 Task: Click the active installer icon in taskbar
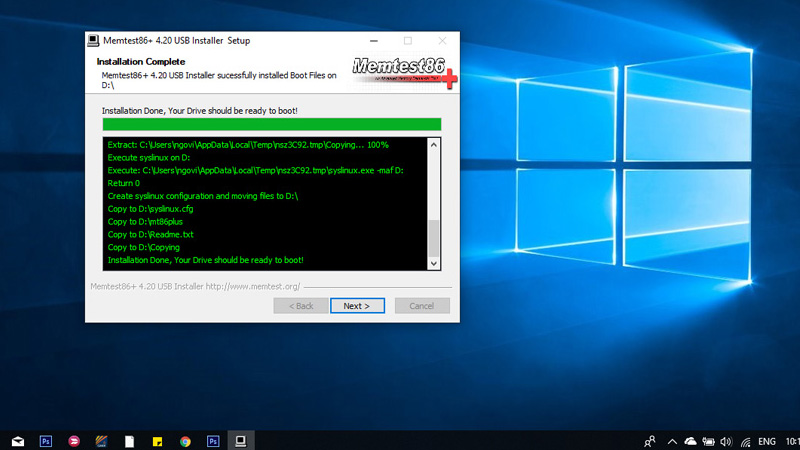pos(241,441)
